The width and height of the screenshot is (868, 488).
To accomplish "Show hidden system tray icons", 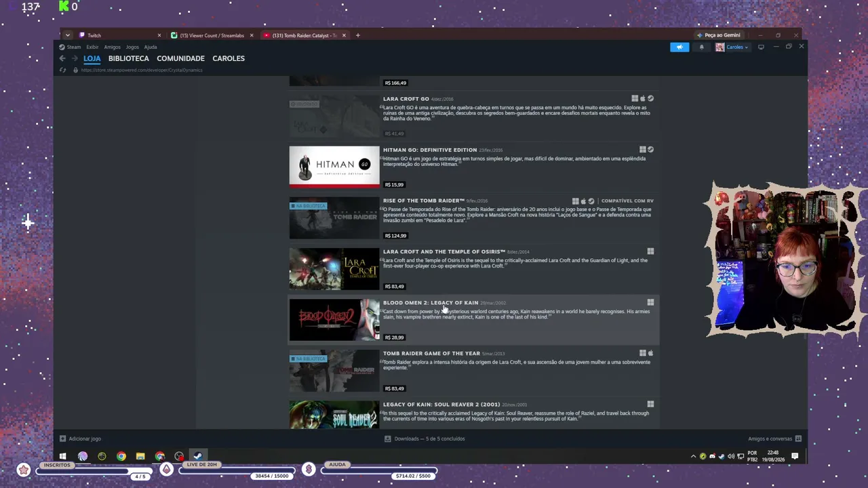I will 693,456.
